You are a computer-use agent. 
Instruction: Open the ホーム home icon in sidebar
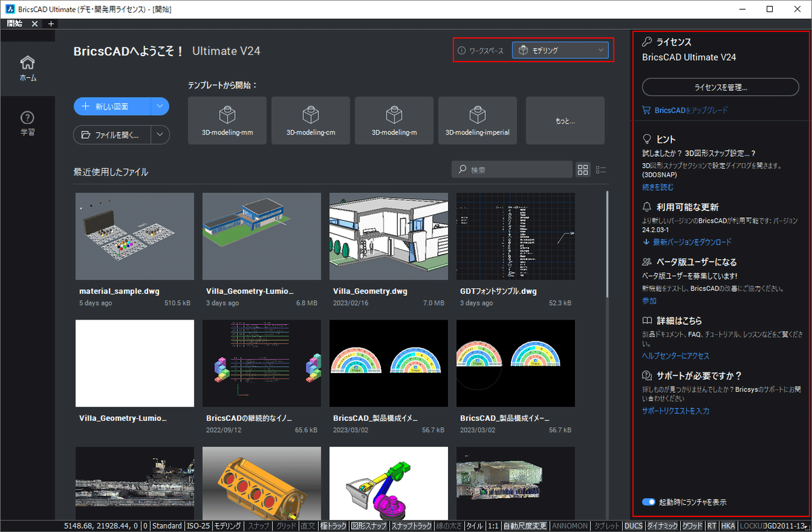28,68
